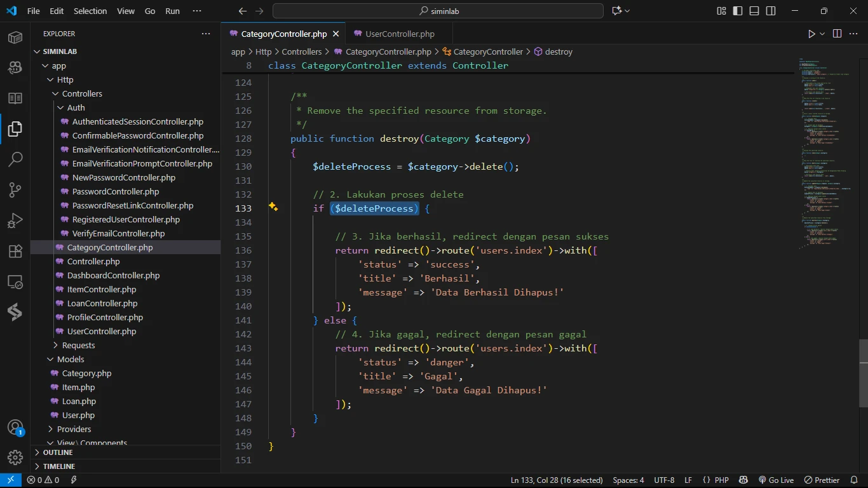Expand the OUTLINE section
The image size is (868, 488).
[58, 452]
